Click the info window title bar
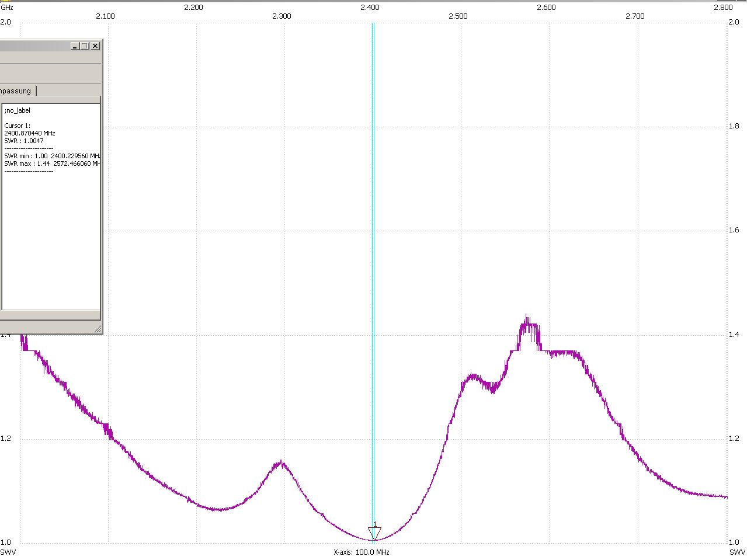The height and width of the screenshot is (560, 747). tap(35, 46)
